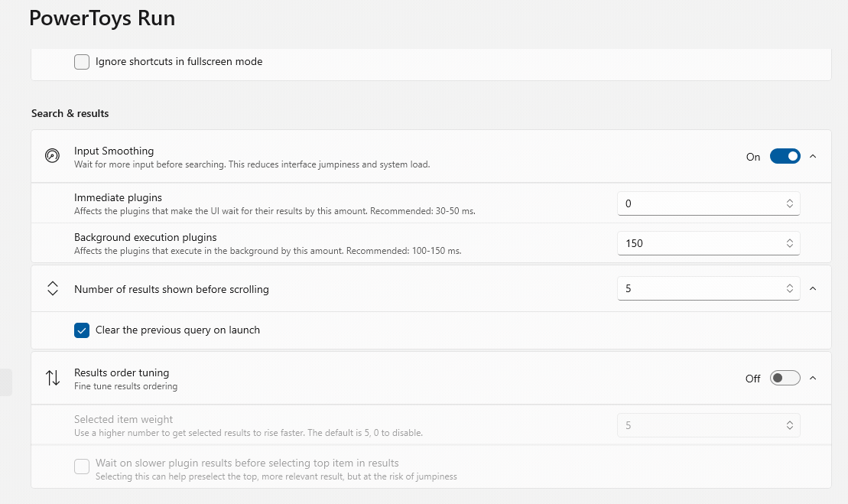Click the up-down chevrons icon beside Number of results

(52, 288)
